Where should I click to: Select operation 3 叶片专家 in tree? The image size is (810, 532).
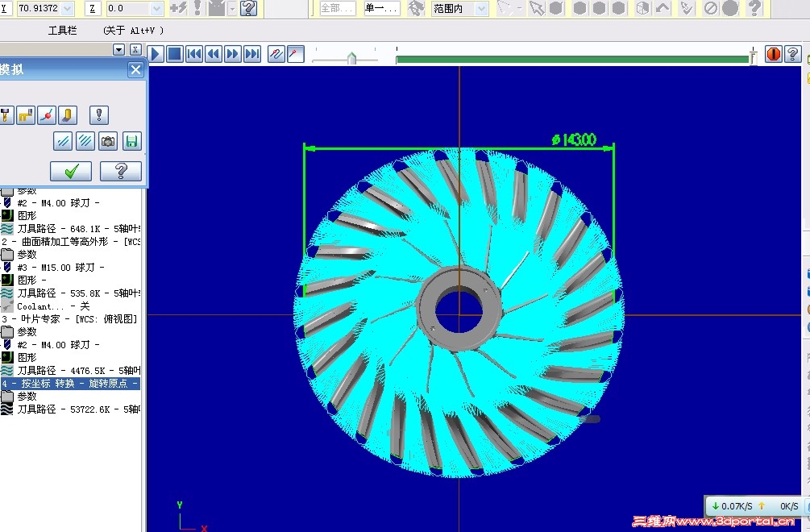coord(70,318)
